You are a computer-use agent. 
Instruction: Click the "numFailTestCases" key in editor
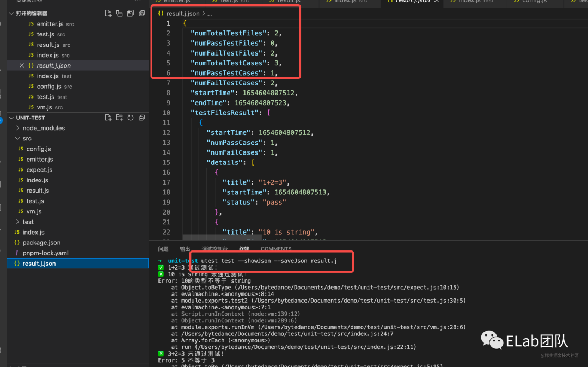coord(228,83)
